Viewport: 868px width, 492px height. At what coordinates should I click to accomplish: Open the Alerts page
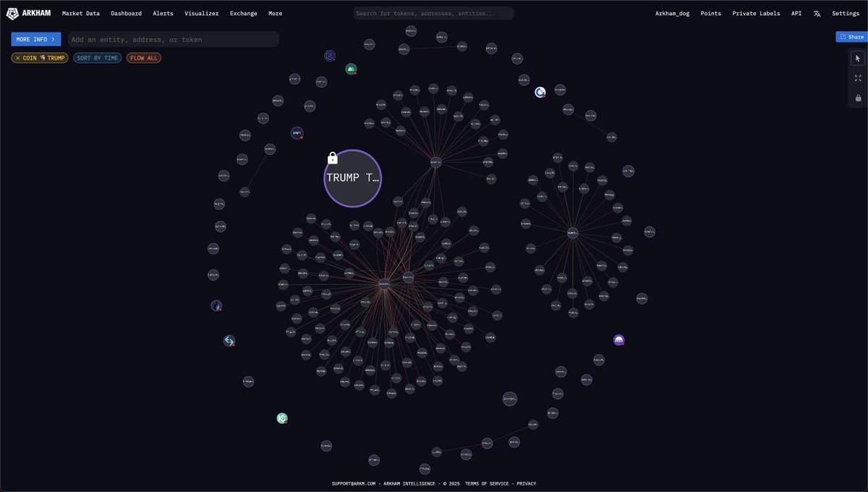(x=163, y=13)
